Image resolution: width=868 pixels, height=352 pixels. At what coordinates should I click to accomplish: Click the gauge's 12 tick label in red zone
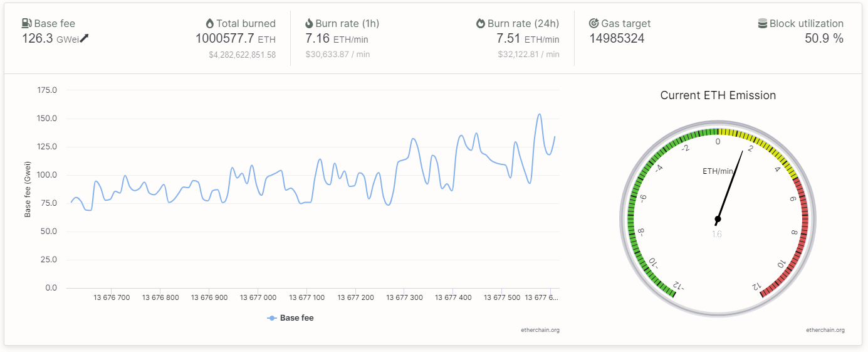757,287
